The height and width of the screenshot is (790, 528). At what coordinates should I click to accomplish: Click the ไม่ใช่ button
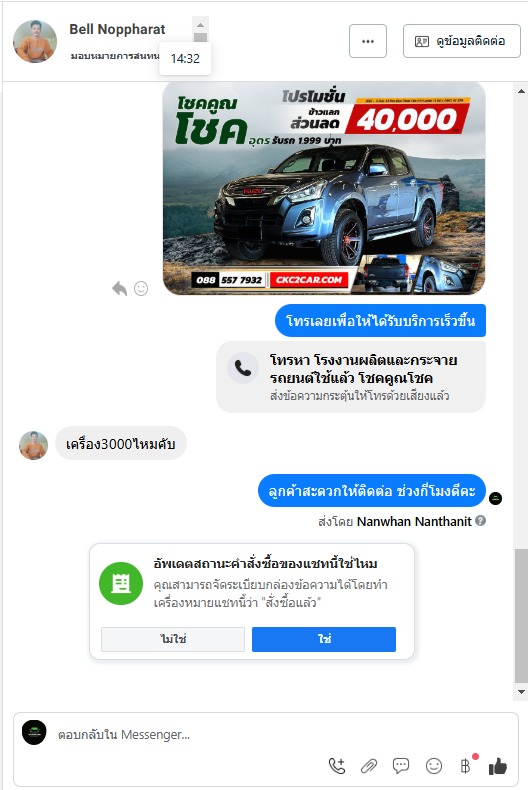coord(173,639)
